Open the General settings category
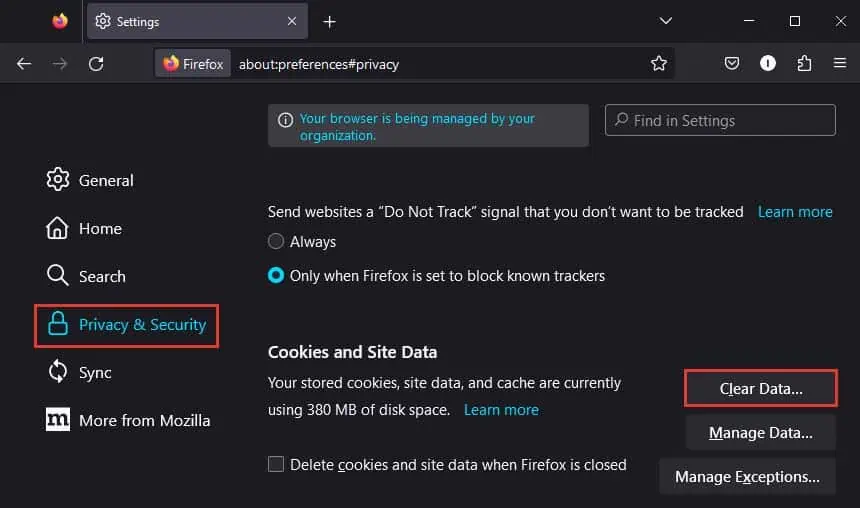860x508 pixels. coord(90,180)
